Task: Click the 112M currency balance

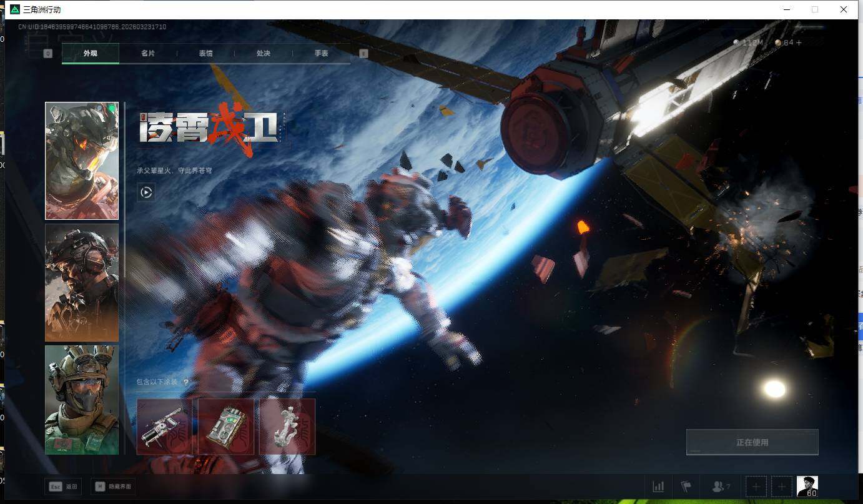Action: click(749, 42)
